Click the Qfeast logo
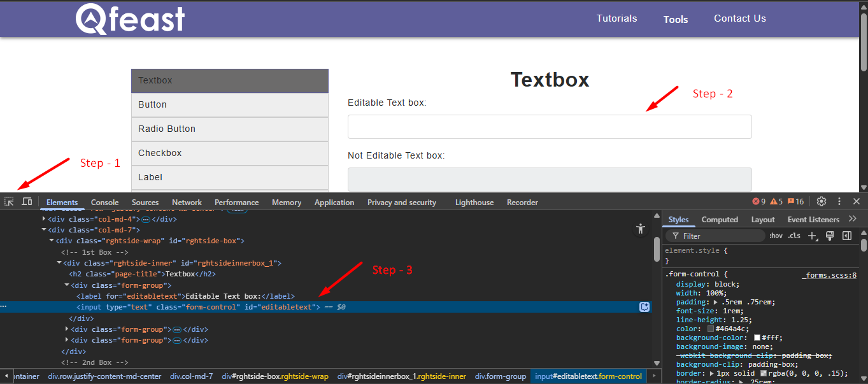The height and width of the screenshot is (384, 868). click(130, 18)
